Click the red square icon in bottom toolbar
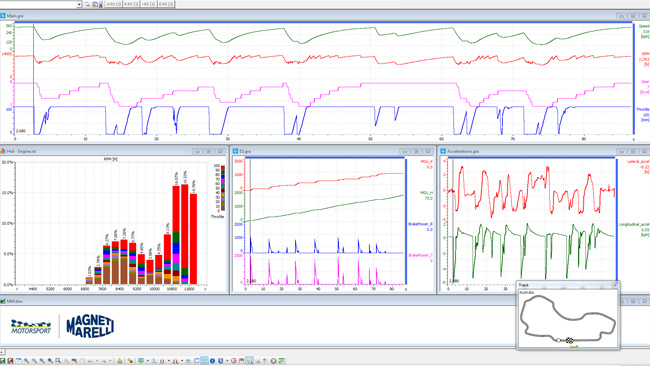The height and width of the screenshot is (366, 650). tap(11, 361)
